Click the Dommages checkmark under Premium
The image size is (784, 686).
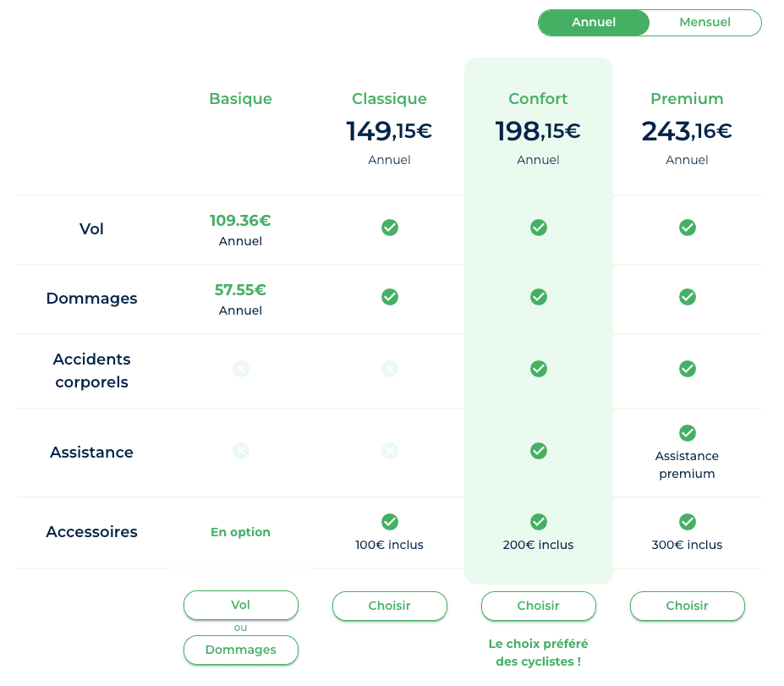[687, 297]
